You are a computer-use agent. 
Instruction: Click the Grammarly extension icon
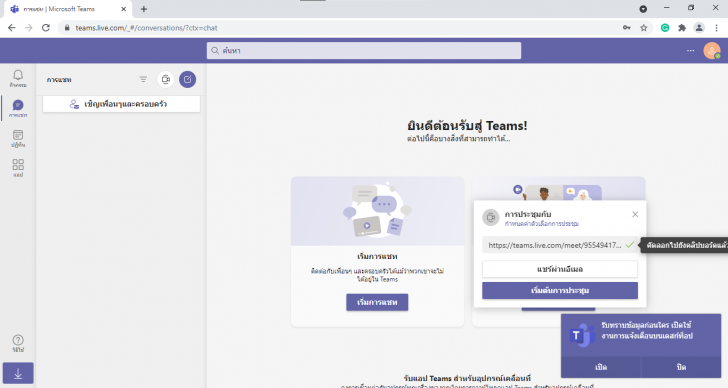pos(665,28)
